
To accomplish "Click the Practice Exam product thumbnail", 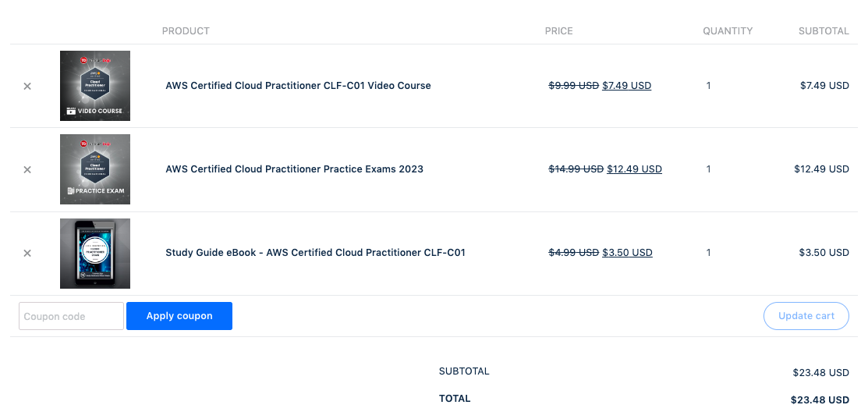I will (95, 169).
